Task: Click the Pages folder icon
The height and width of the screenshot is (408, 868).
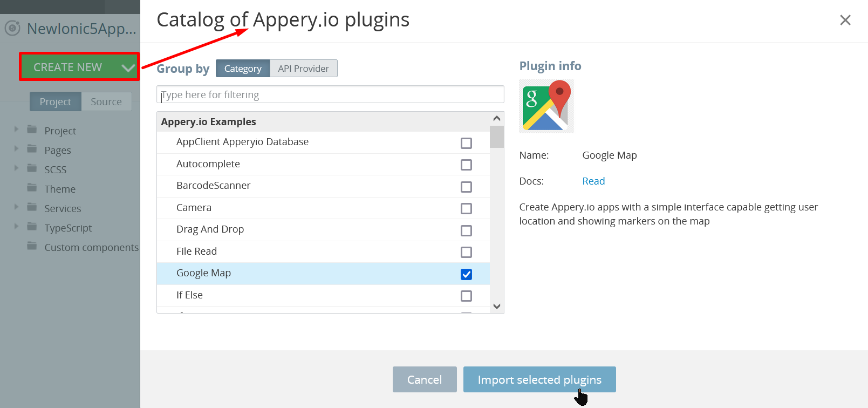Action: (32, 149)
